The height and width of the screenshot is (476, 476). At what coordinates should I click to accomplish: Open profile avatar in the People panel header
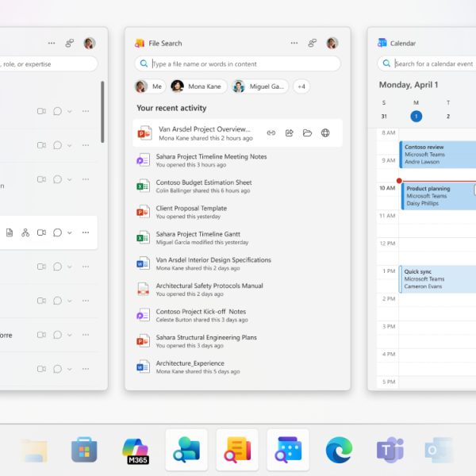(90, 43)
